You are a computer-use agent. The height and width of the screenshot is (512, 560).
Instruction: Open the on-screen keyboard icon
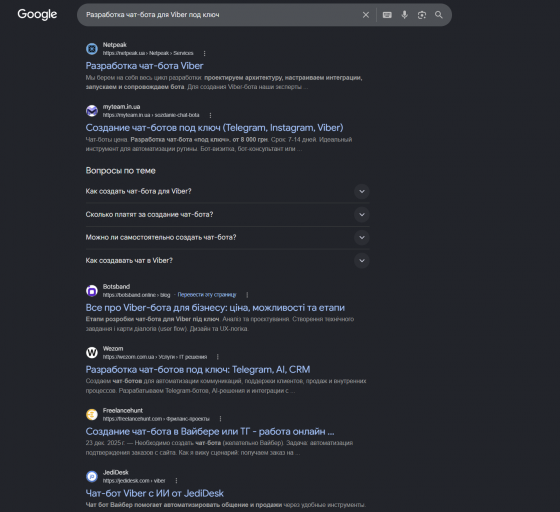pyautogui.click(x=387, y=15)
